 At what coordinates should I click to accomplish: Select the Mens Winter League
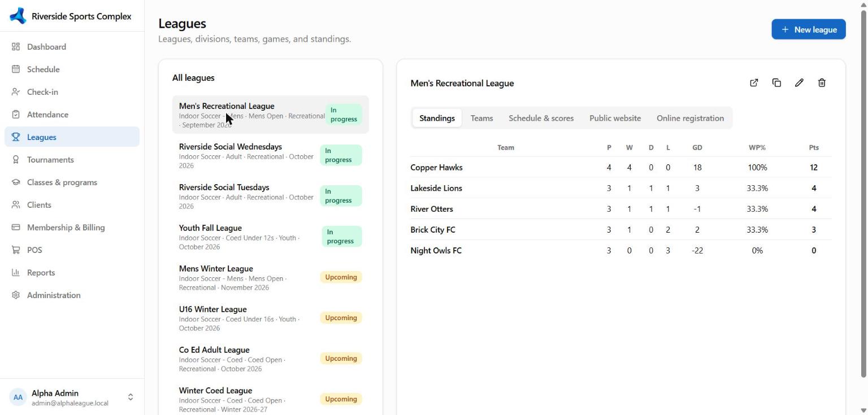(x=271, y=277)
